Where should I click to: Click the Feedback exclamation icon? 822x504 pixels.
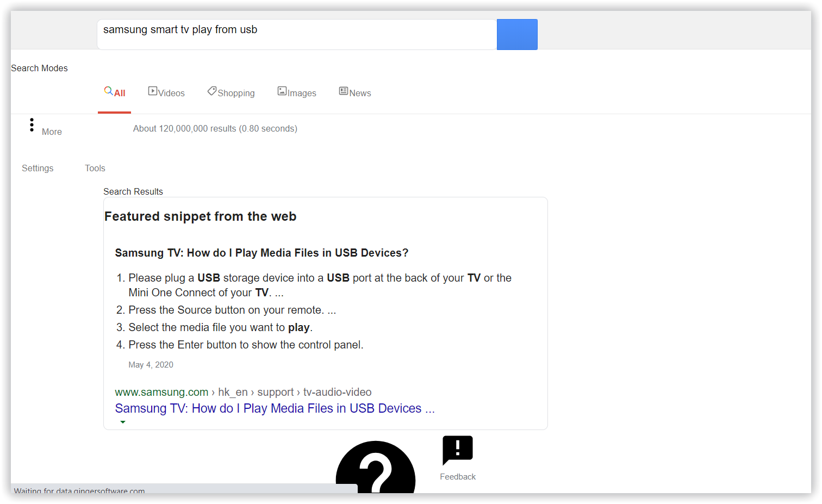[458, 450]
